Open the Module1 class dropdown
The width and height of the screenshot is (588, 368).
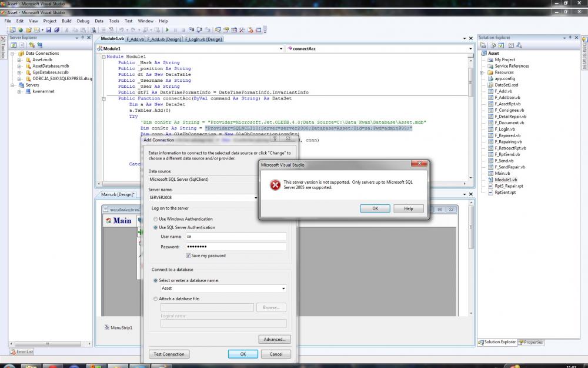click(281, 49)
